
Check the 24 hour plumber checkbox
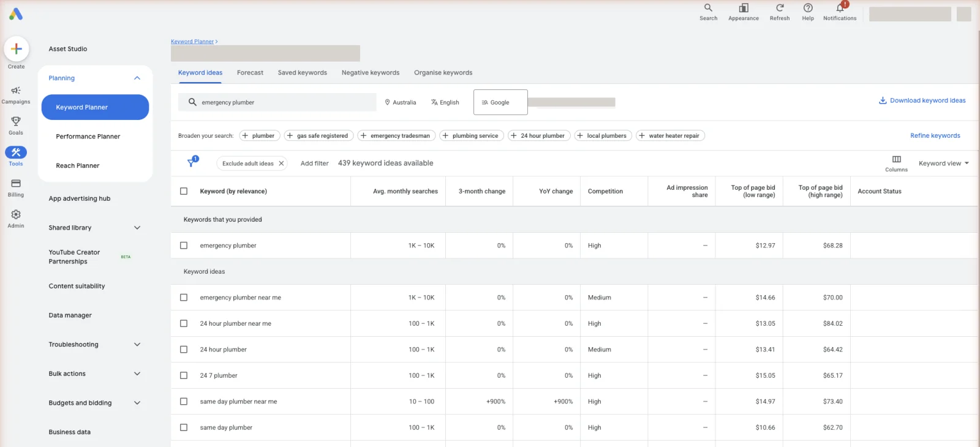pos(184,350)
